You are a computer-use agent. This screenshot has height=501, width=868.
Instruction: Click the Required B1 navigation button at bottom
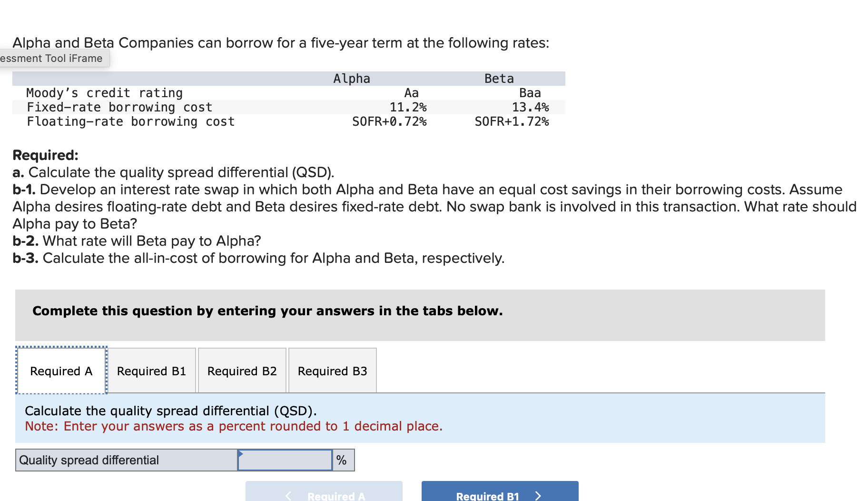click(499, 495)
